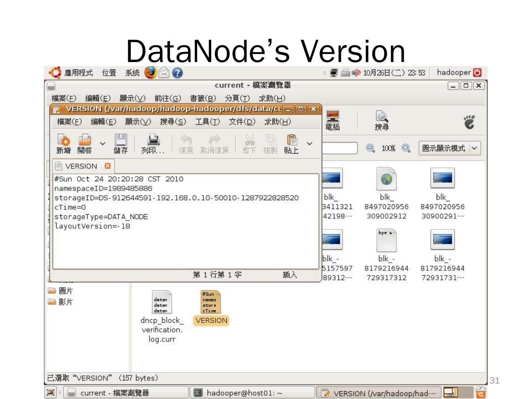Open the gedit File menu
The width and height of the screenshot is (532, 399).
point(69,122)
